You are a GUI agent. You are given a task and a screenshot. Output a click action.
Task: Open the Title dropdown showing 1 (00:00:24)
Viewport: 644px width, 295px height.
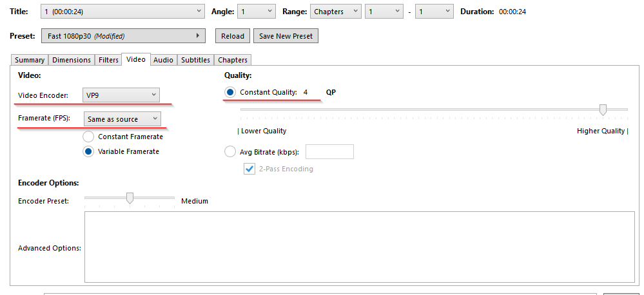(122, 12)
